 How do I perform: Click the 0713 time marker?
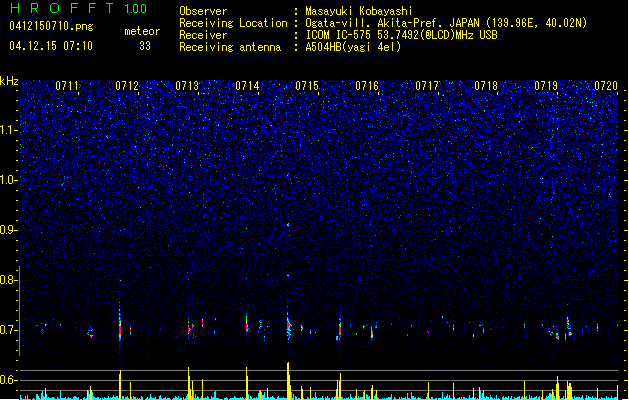pyautogui.click(x=187, y=86)
